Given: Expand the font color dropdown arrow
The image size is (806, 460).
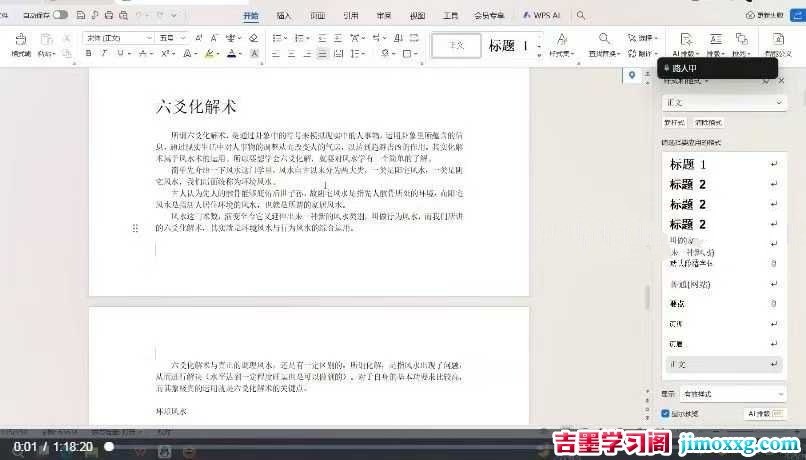Looking at the screenshot, I should (240, 53).
